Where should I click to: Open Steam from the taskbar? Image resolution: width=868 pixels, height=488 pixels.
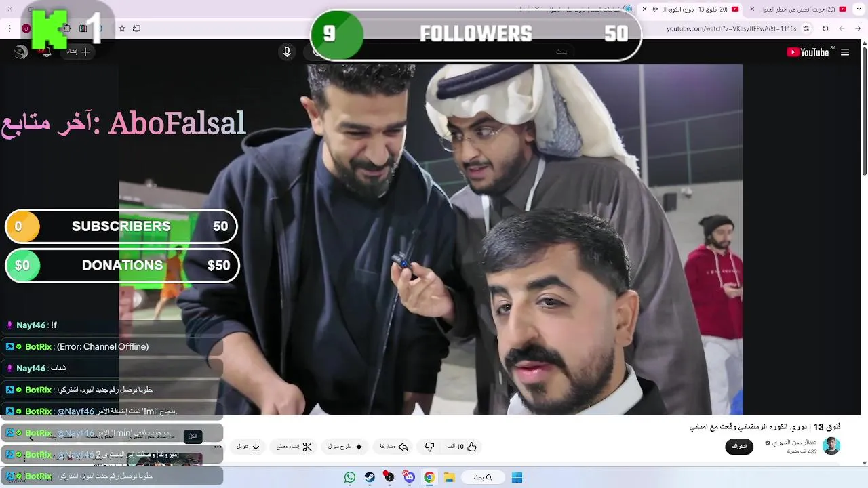(x=370, y=477)
